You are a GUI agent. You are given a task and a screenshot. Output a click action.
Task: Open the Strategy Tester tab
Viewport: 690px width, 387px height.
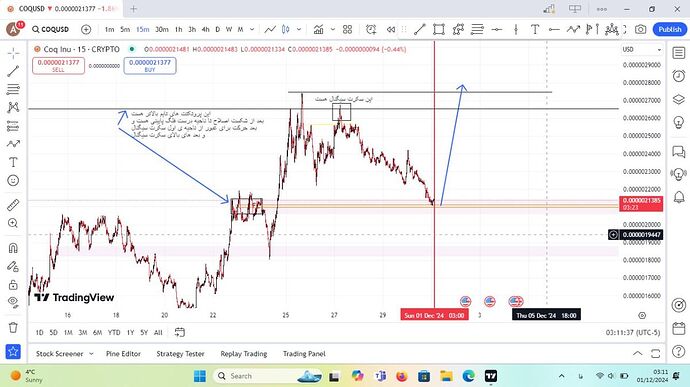tap(180, 354)
